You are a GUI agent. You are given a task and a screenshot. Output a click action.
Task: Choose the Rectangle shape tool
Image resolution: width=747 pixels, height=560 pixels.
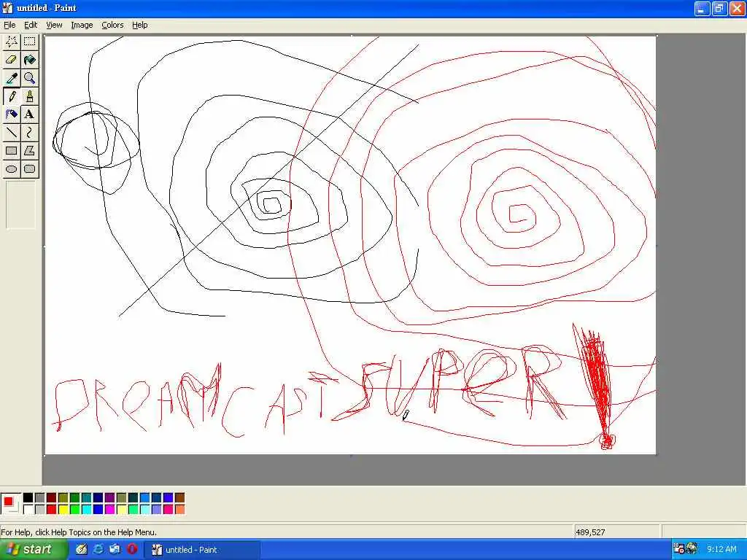click(12, 151)
